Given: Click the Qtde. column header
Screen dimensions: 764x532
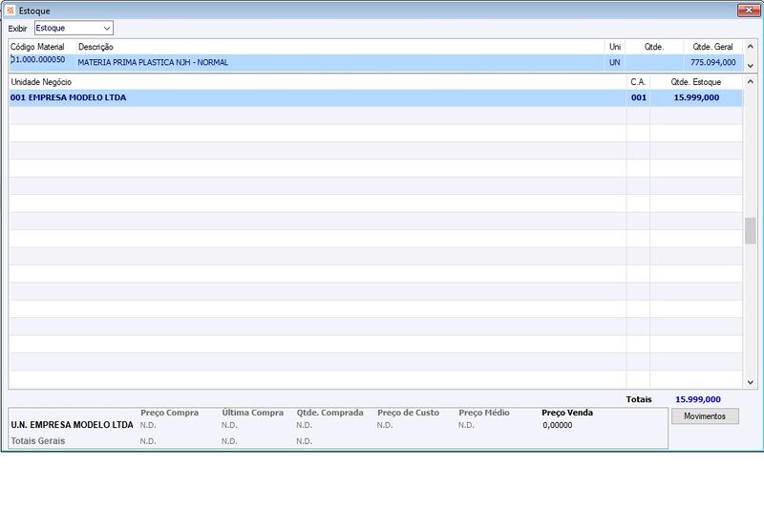Looking at the screenshot, I should click(x=654, y=47).
